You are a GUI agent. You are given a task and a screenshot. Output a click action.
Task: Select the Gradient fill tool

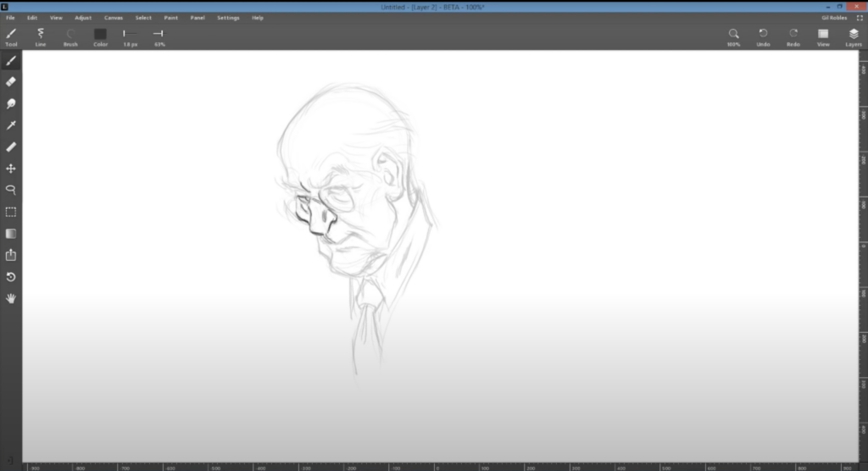pos(10,234)
